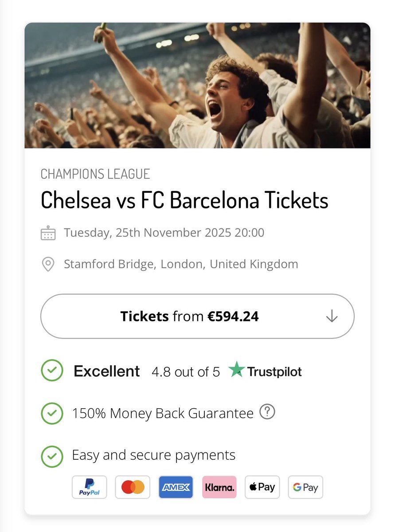Click the Klarna payment badge
395x532 pixels.
coord(219,487)
